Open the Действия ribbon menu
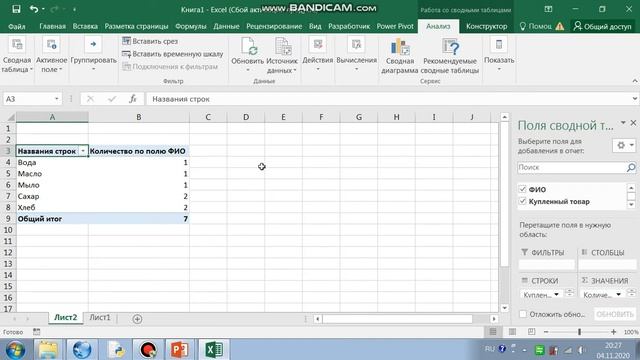 click(318, 55)
